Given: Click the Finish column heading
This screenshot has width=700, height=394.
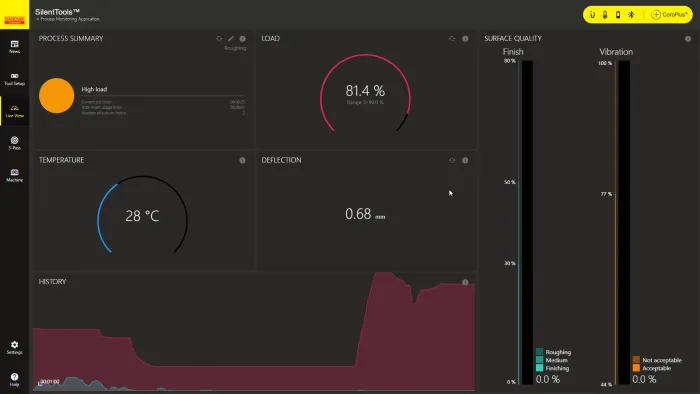Looking at the screenshot, I should [513, 52].
